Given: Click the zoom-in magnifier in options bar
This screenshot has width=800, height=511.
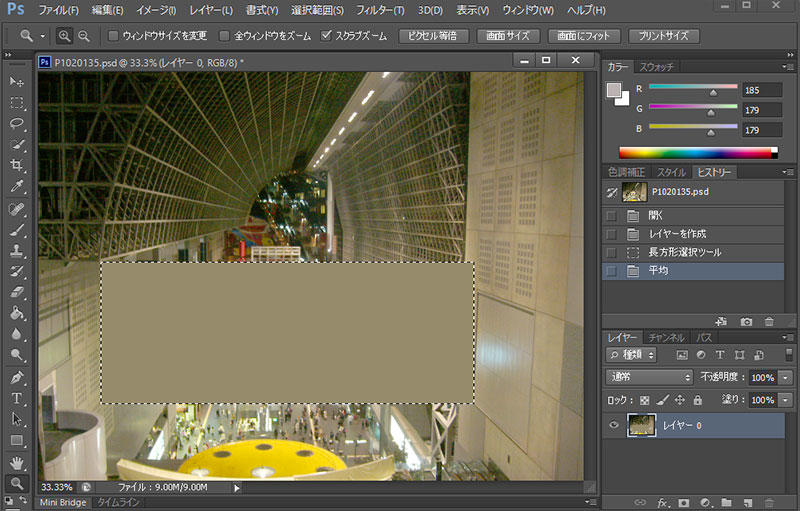Looking at the screenshot, I should (64, 36).
